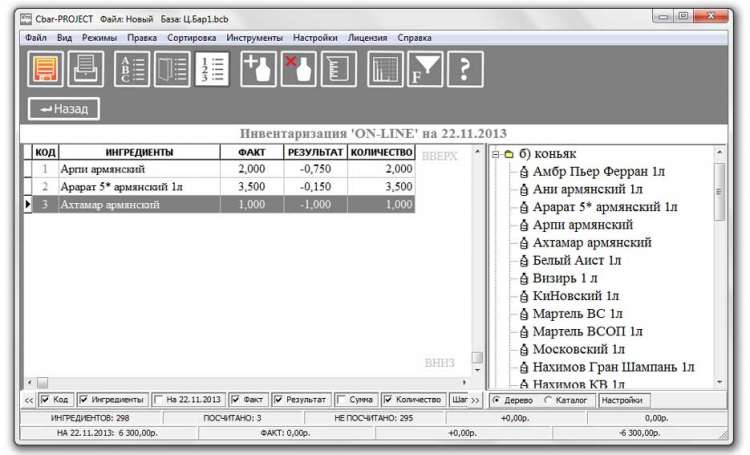
Task: Open the Лицензия menu
Action: click(367, 38)
